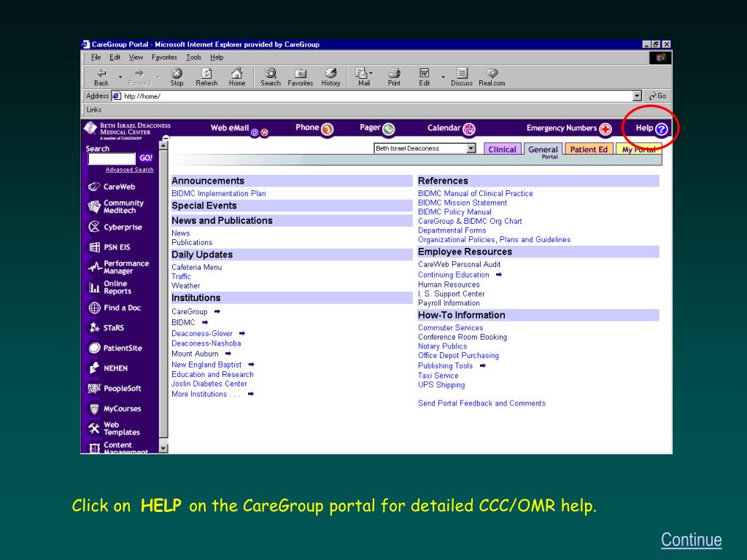Click the Print toolbar icon

coord(394,77)
